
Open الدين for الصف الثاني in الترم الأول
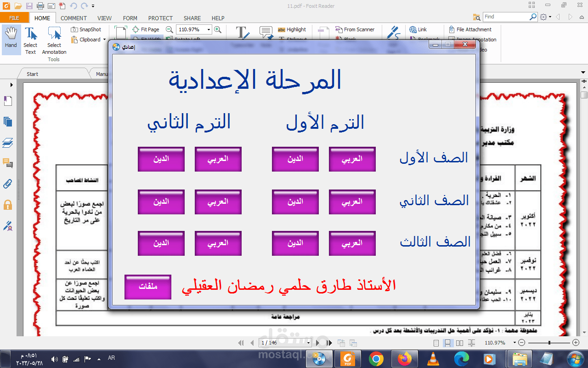point(295,202)
